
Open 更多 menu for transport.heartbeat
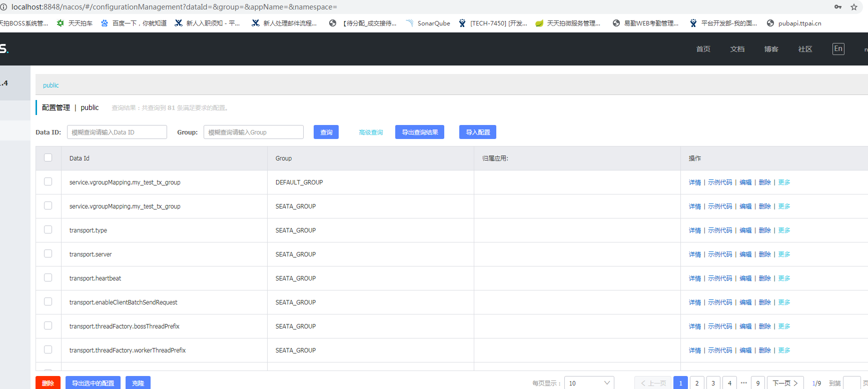point(784,278)
